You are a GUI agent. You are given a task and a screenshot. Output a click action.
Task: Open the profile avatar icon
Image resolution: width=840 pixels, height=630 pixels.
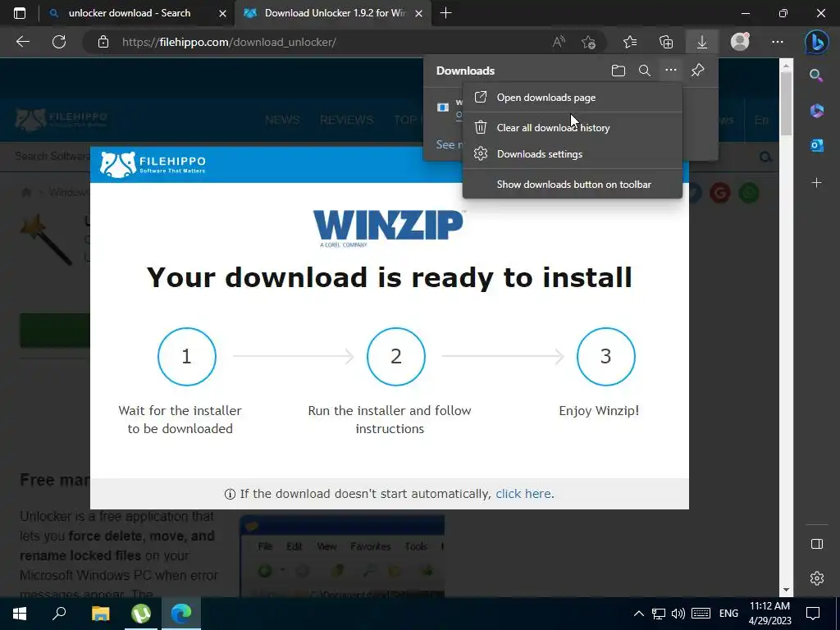pyautogui.click(x=740, y=42)
